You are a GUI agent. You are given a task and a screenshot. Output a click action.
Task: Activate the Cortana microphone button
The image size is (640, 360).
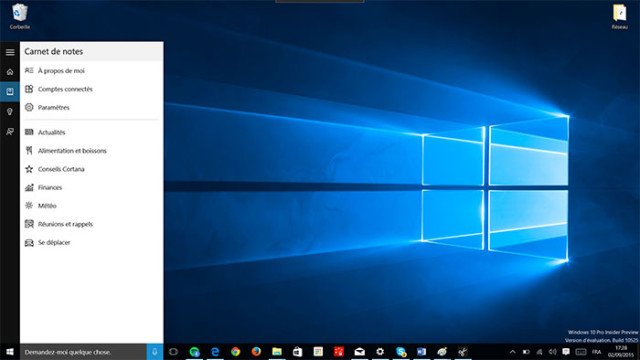tap(155, 352)
